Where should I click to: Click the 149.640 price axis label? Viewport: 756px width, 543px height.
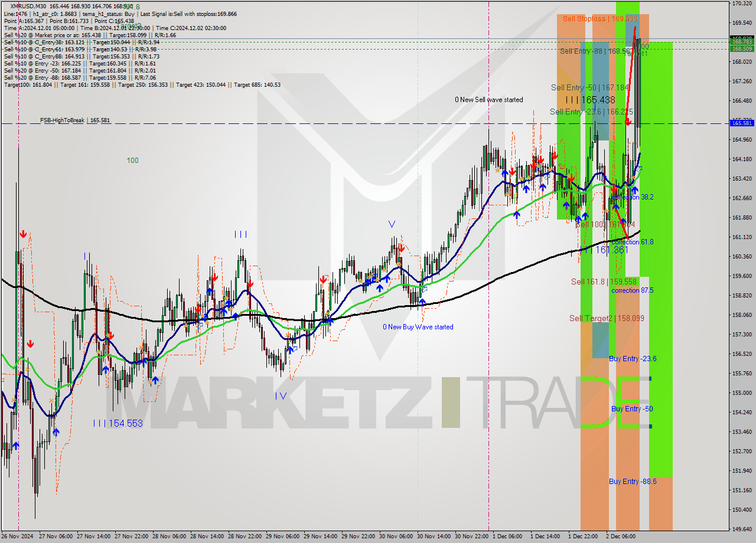[742, 529]
